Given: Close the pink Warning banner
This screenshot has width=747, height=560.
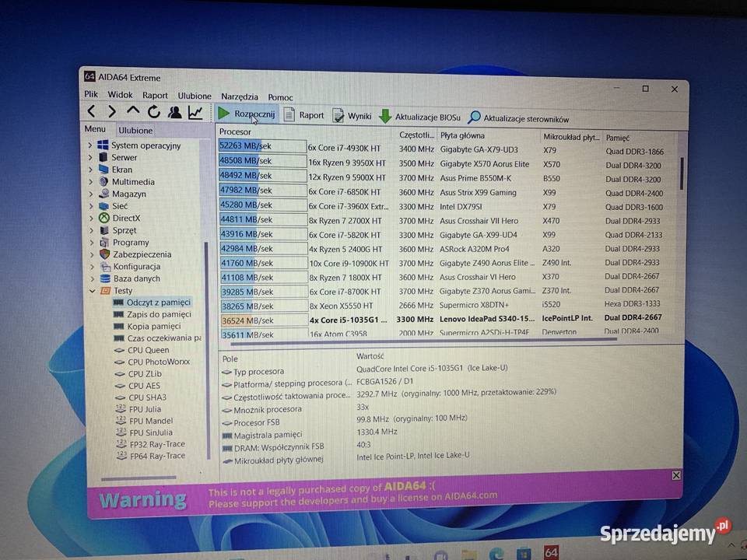Looking at the screenshot, I should click(676, 475).
